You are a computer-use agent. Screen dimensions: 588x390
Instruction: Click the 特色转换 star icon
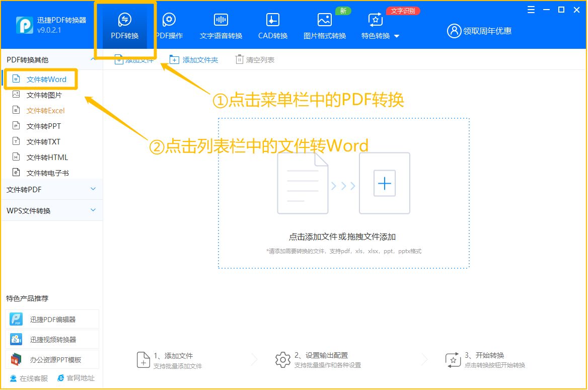point(376,20)
